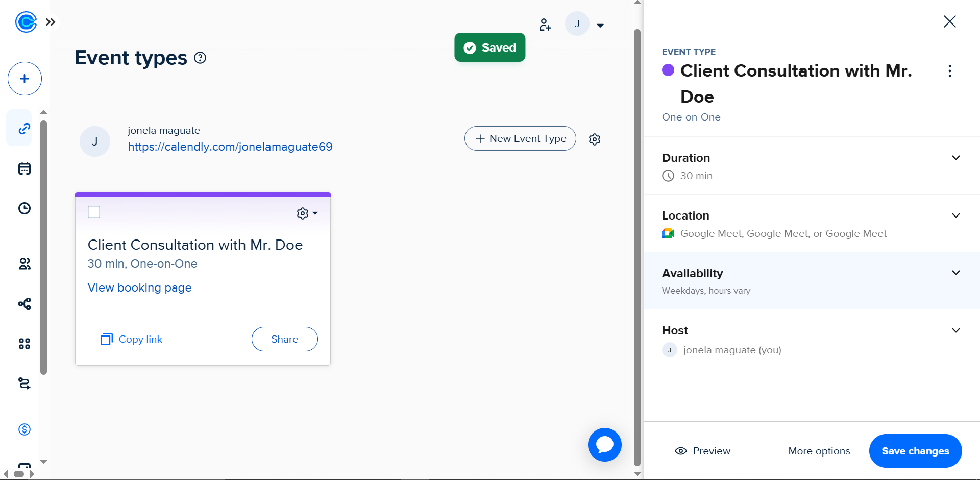Click the plus Create button in sidebar

(24, 79)
